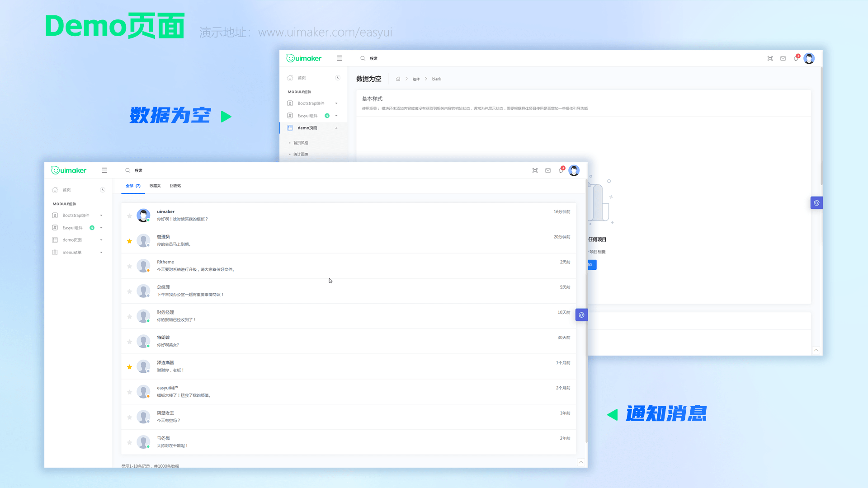Click the hamburger menu icon in front window
The image size is (868, 488).
(x=104, y=170)
